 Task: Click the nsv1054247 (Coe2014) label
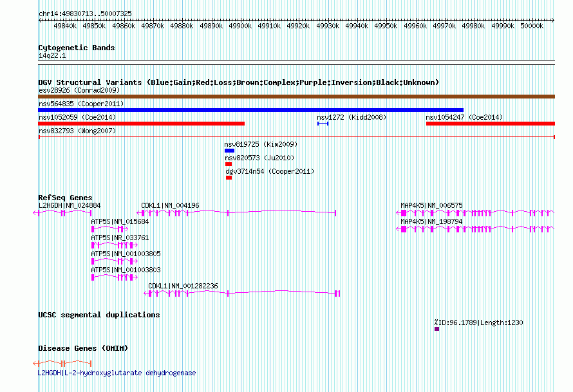pos(464,117)
